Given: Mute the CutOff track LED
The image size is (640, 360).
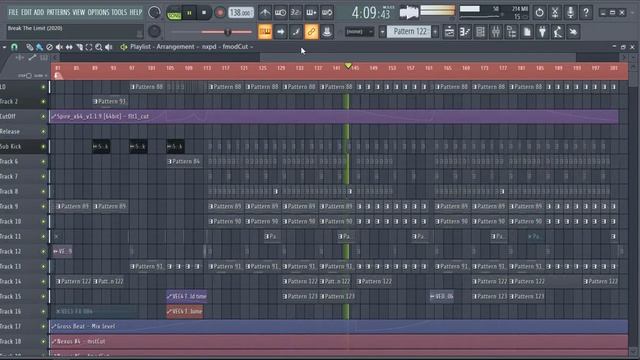Looking at the screenshot, I should [43, 117].
